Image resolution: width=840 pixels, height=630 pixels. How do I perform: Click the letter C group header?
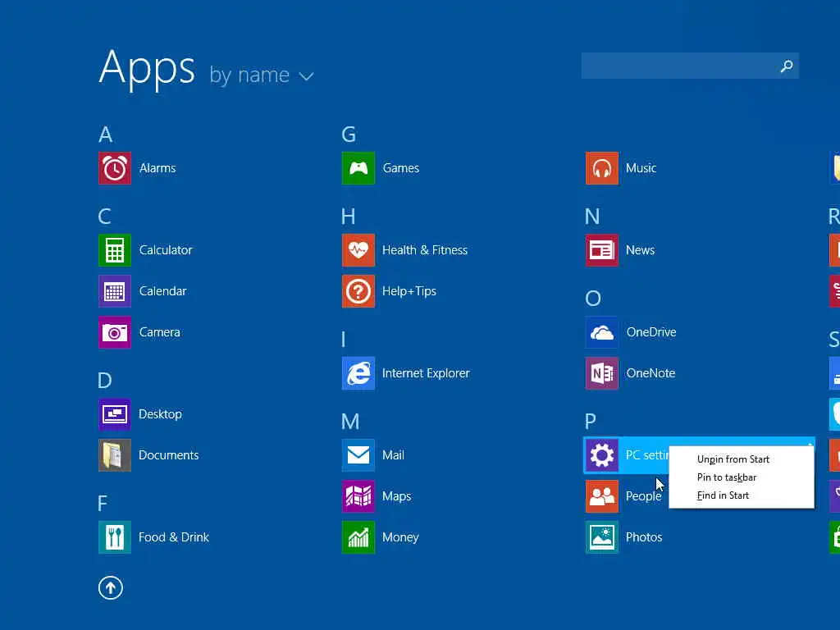click(x=105, y=217)
